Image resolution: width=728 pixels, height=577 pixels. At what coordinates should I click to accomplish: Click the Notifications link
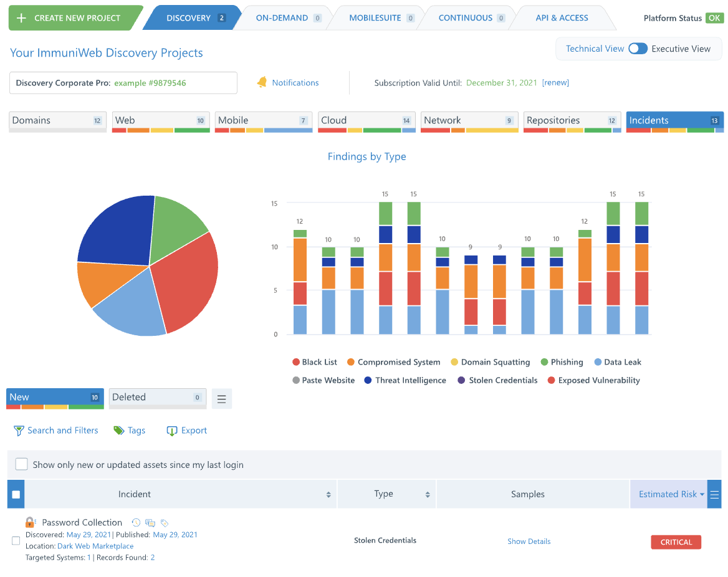pos(295,83)
